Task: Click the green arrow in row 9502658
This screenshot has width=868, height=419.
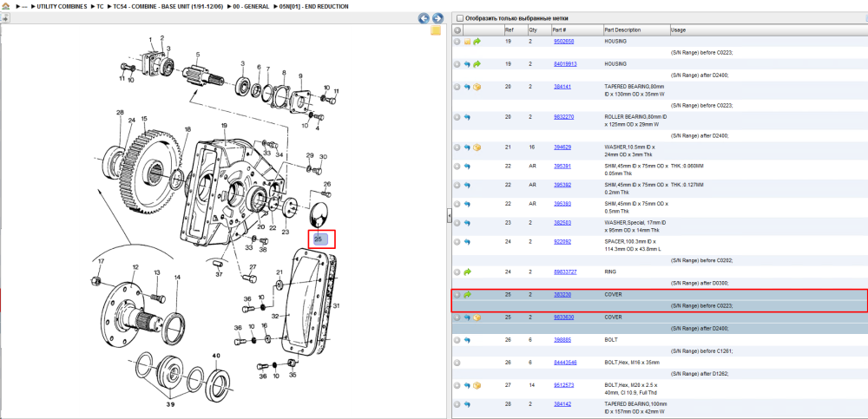Action: coord(477,42)
